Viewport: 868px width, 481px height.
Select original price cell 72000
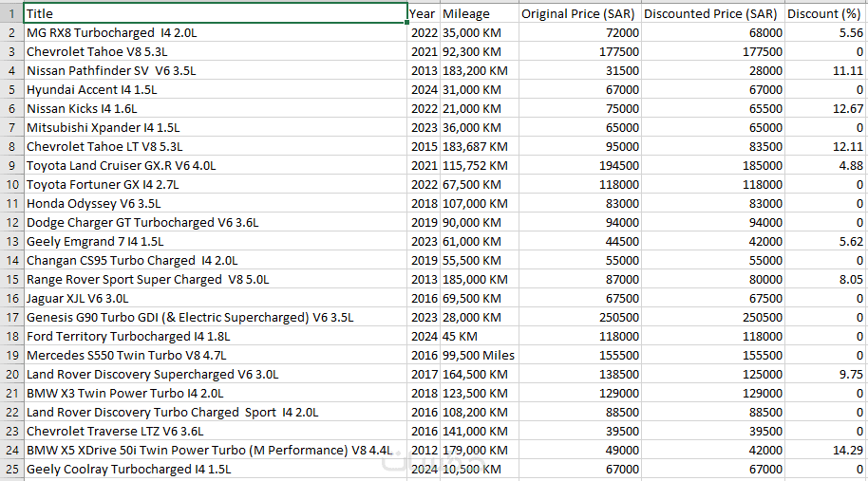pyautogui.click(x=579, y=32)
